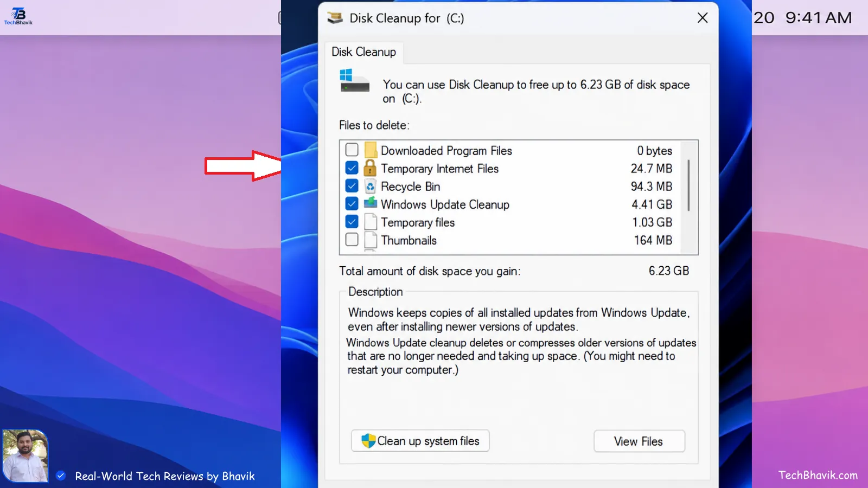Click the 1.03 GB size value
The image size is (868, 488).
(652, 222)
